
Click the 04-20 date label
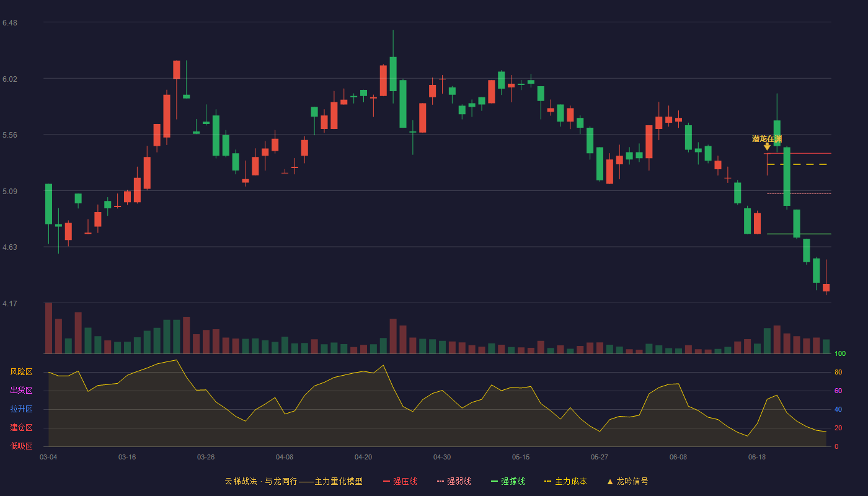(363, 457)
